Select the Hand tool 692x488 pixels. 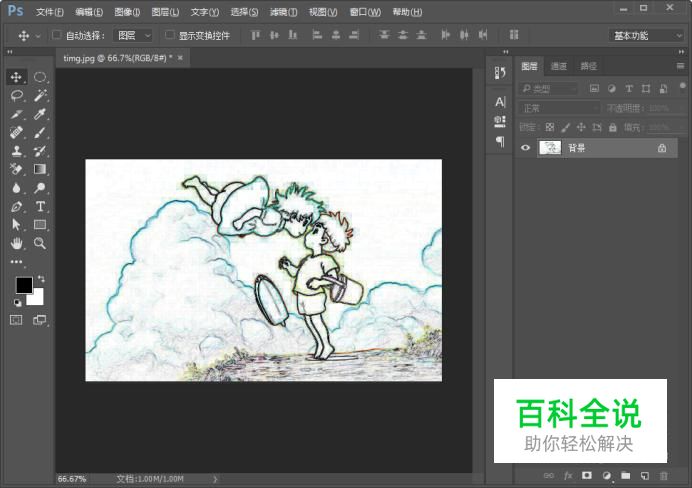[x=16, y=243]
